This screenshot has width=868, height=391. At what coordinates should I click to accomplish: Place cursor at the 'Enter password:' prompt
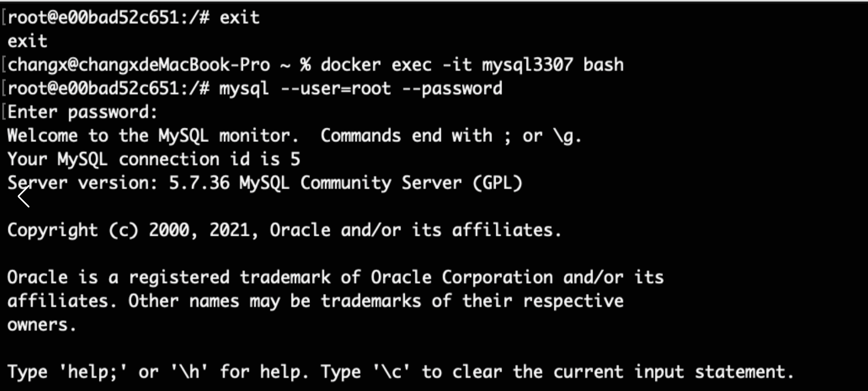(82, 112)
